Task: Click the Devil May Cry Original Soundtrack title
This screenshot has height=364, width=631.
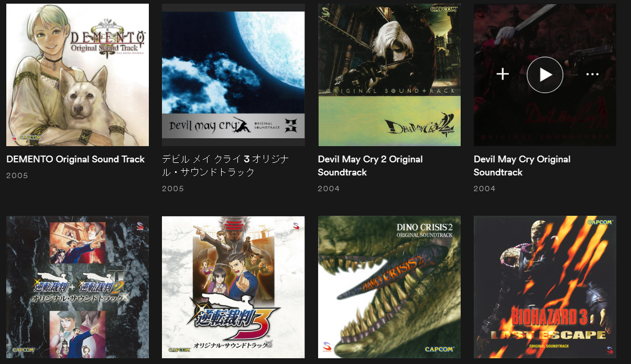Action: click(523, 166)
